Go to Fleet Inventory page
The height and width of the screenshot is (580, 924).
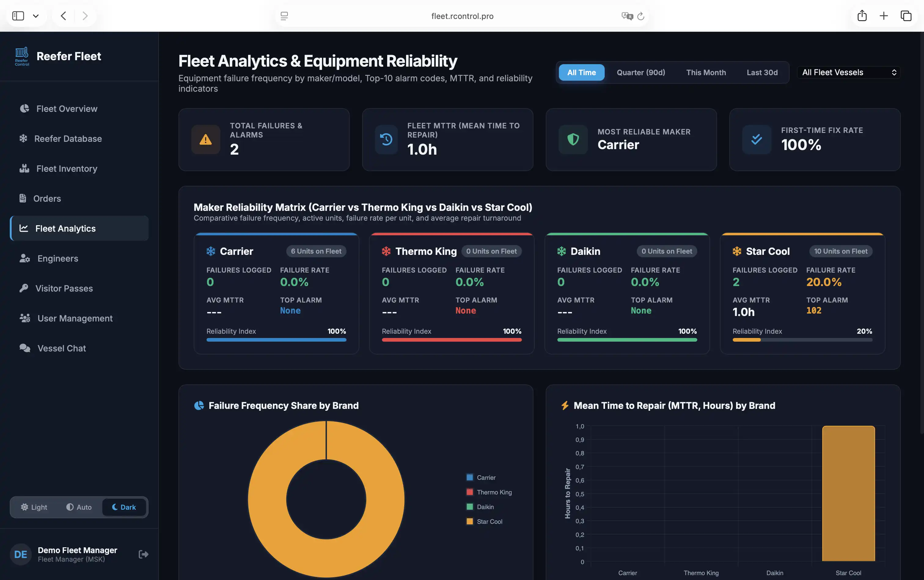point(79,168)
